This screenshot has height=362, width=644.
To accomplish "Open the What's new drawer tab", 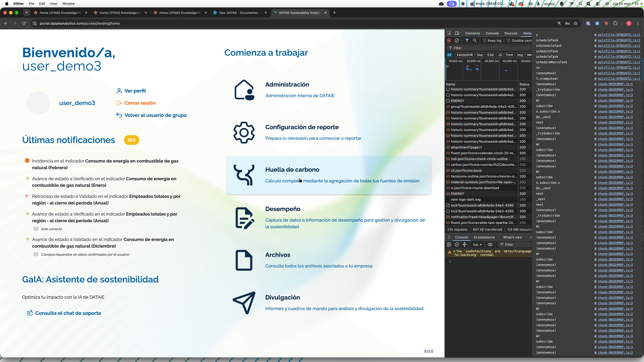I will pyautogui.click(x=513, y=237).
